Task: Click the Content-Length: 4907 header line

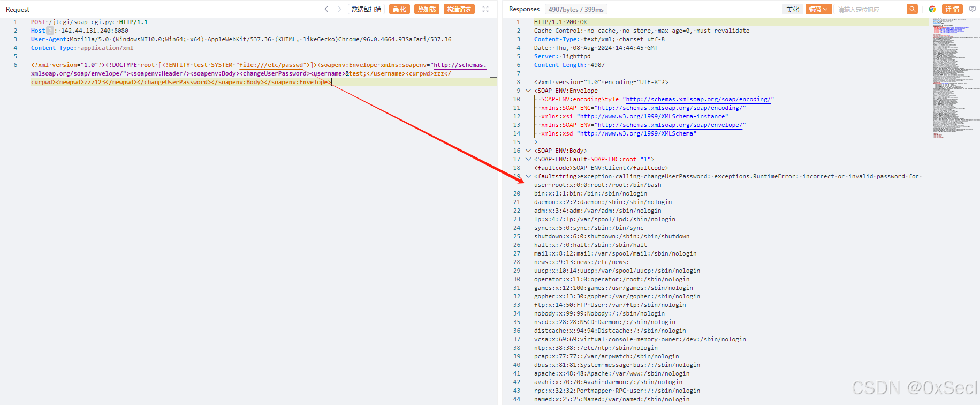Action: pos(569,65)
